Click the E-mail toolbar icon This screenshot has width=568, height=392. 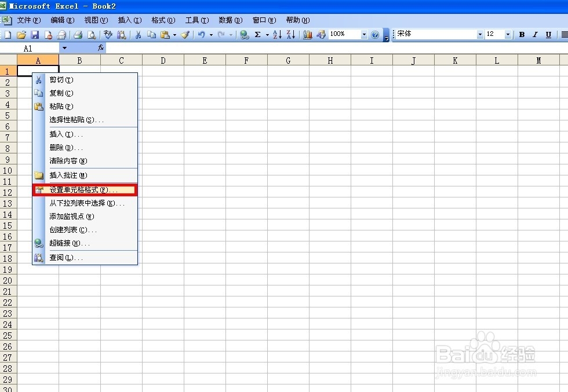coord(62,35)
